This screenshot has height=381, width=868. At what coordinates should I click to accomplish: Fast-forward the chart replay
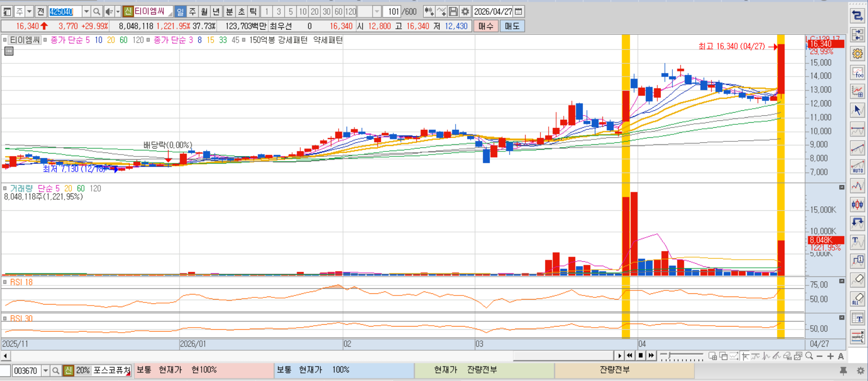tap(651, 356)
